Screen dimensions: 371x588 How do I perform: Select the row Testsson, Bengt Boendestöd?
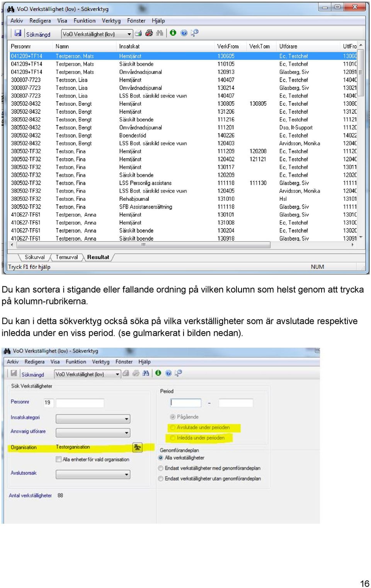tap(183, 135)
